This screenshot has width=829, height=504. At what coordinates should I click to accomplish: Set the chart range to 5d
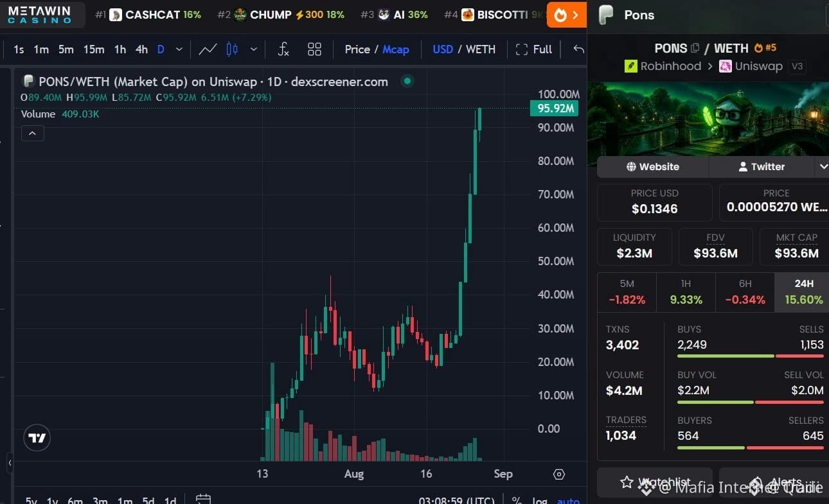point(148,501)
